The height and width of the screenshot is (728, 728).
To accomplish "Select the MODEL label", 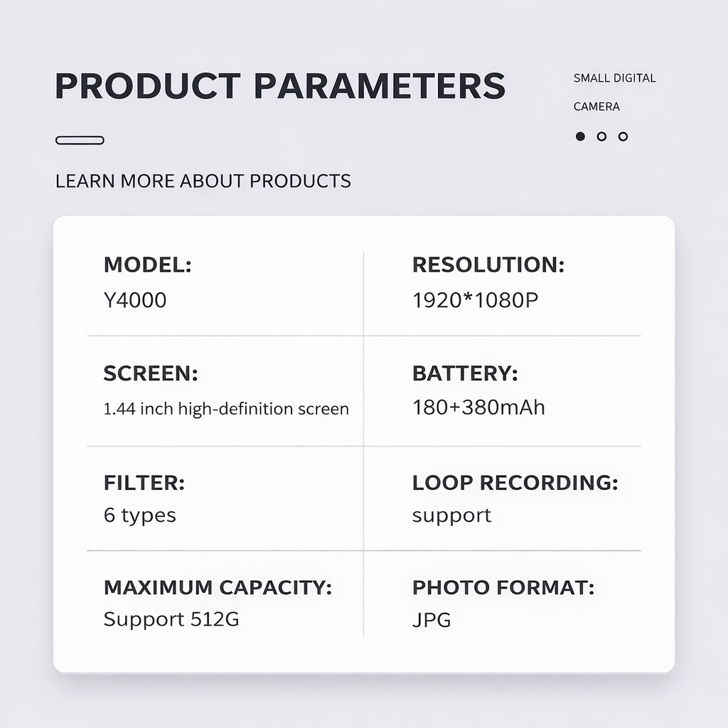I will 147,265.
